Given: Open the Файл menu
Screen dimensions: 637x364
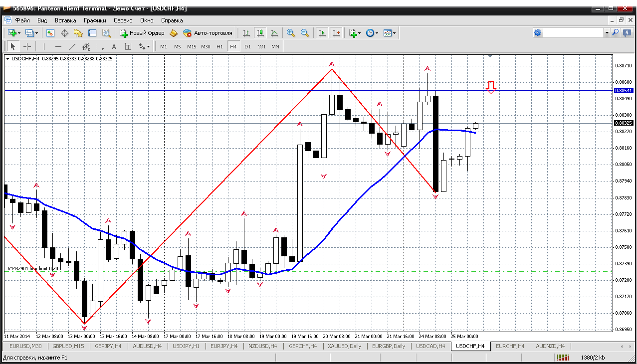Looking at the screenshot, I should (x=22, y=20).
